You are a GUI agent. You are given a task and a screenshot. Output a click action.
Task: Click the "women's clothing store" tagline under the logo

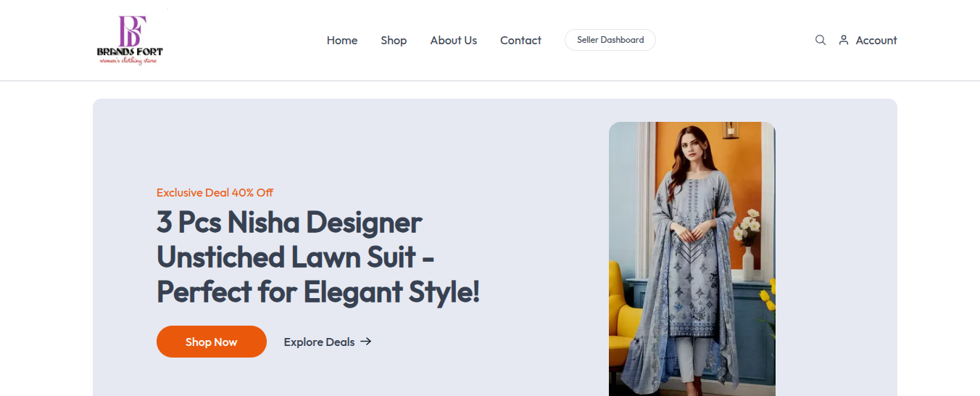coord(128,61)
